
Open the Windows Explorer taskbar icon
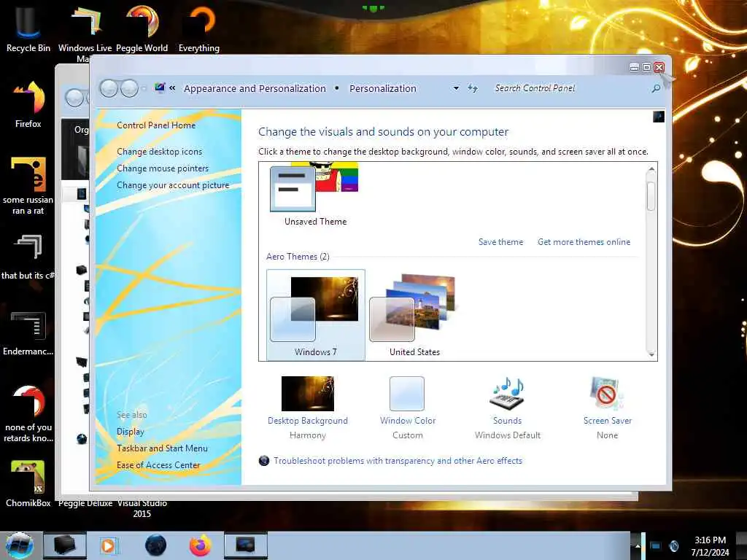click(65, 545)
